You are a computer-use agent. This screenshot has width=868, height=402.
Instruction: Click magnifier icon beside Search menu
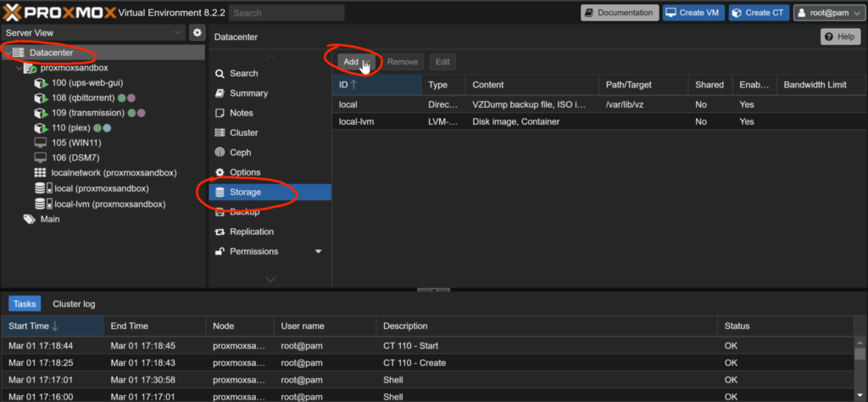(x=220, y=74)
